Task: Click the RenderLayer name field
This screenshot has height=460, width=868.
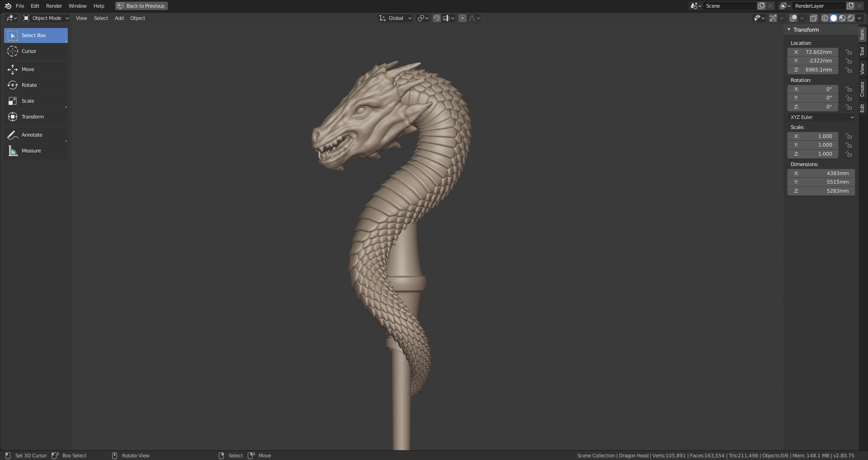Action: tap(819, 6)
